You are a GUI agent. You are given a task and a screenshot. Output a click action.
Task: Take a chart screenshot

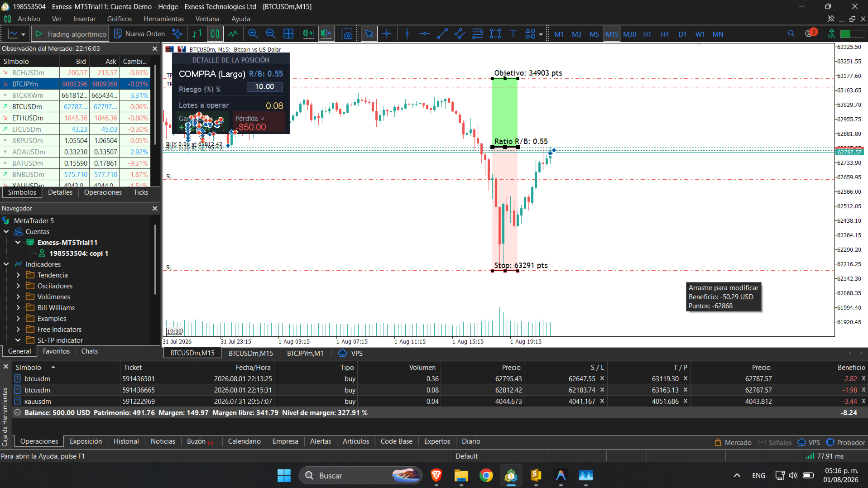[347, 34]
